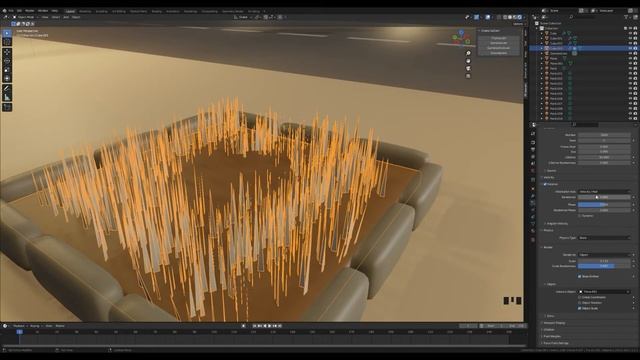This screenshot has height=360, width=640.
Task: Open the viewport Add menu
Action: point(66,17)
